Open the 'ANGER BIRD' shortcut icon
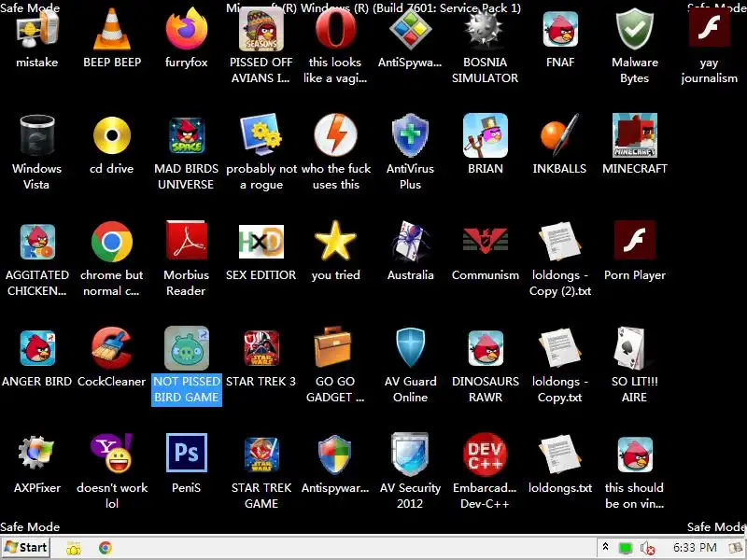This screenshot has width=747, height=560. 37,348
